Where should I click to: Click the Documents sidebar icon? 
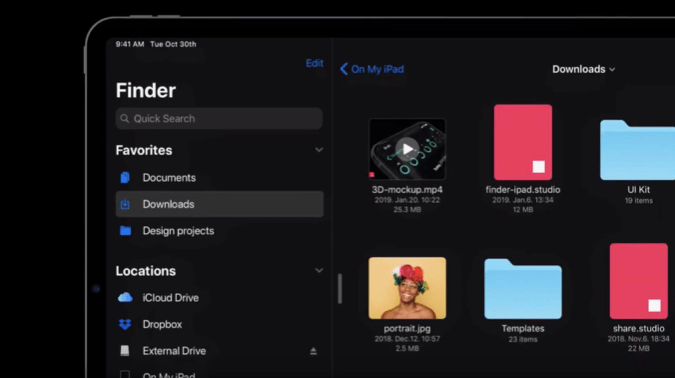click(x=125, y=177)
